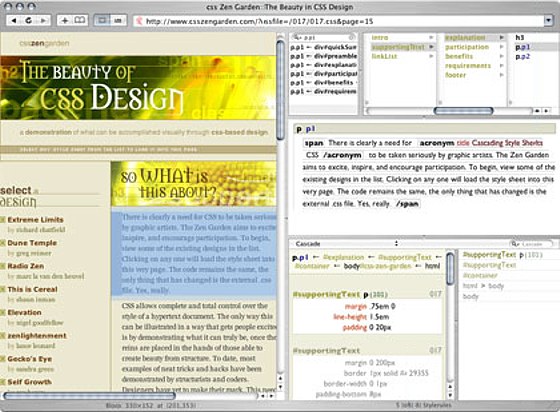Click the column browser horizontal scrollbar thumb
The image size is (560, 412).
coord(463,111)
